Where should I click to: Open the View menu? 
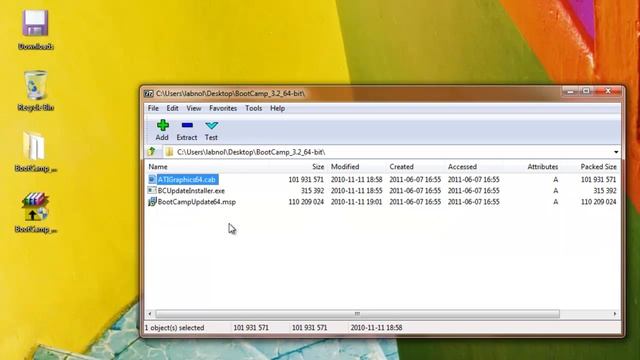(193, 108)
